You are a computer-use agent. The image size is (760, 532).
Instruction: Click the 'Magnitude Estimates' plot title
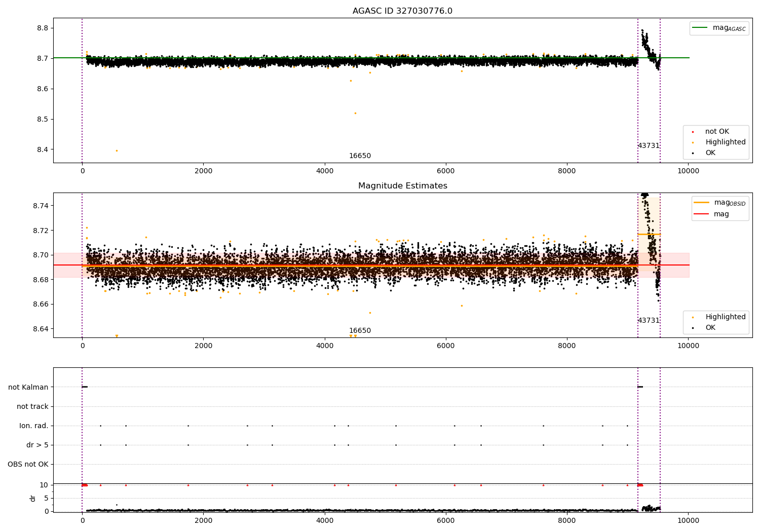(402, 186)
